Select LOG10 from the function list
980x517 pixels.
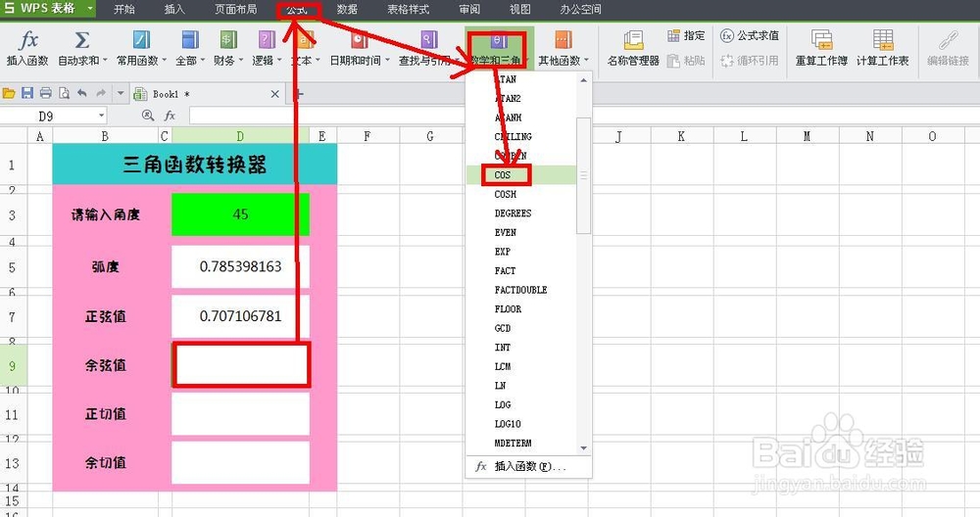pos(521,424)
